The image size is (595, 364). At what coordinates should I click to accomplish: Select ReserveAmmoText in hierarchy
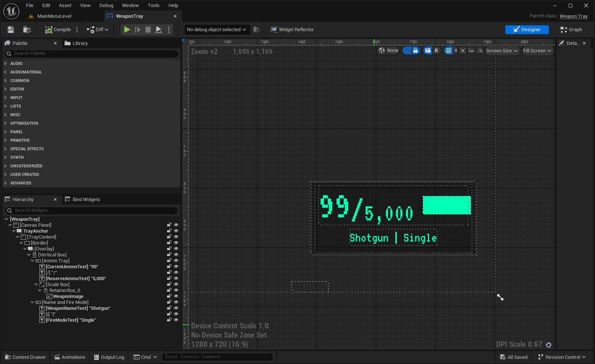pos(76,279)
